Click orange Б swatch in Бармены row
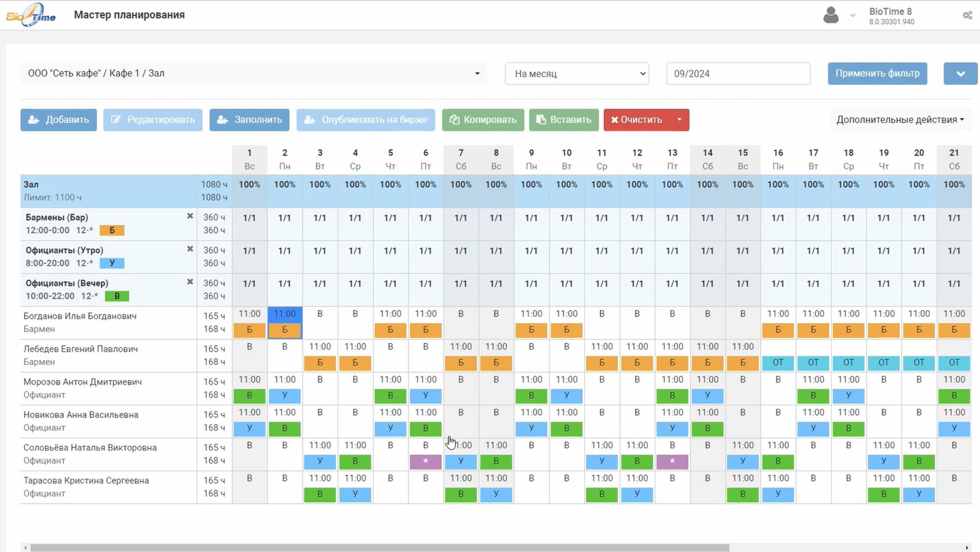The height and width of the screenshot is (552, 980). (x=112, y=230)
